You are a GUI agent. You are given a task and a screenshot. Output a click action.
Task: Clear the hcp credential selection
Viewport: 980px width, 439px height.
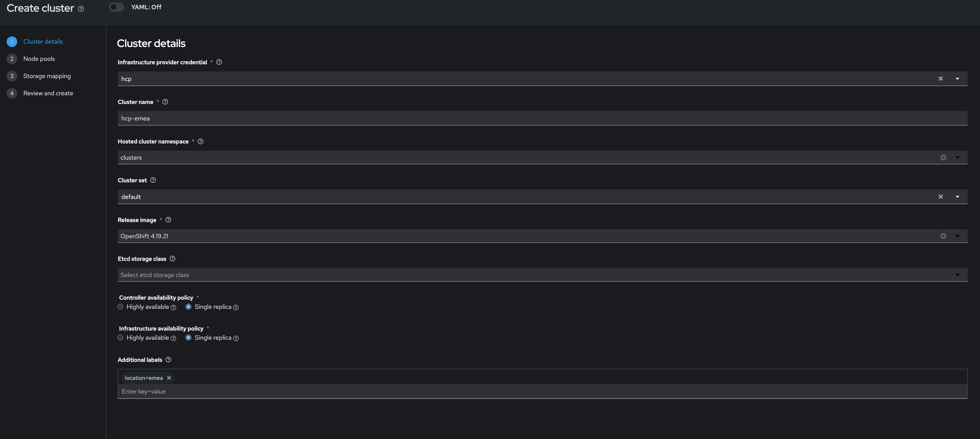click(941, 79)
